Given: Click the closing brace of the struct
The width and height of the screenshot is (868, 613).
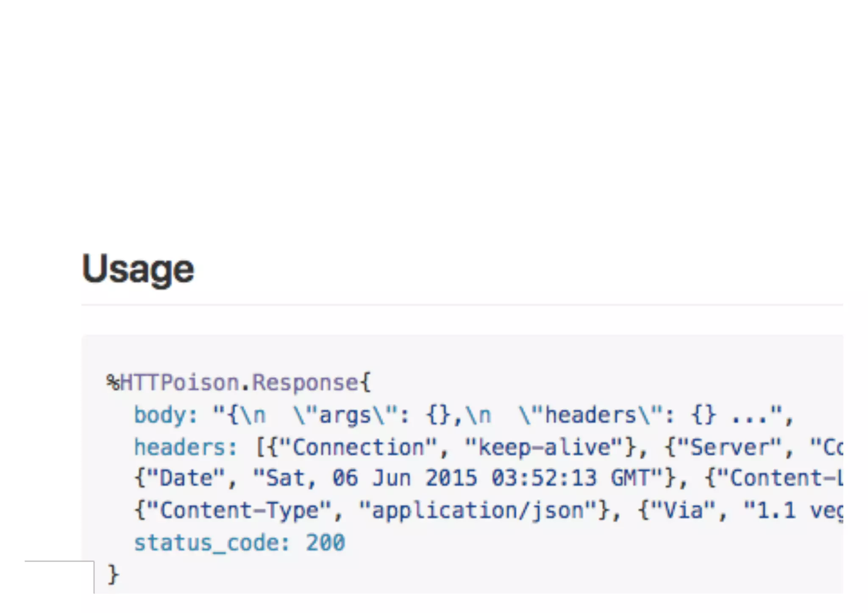Looking at the screenshot, I should (x=113, y=574).
